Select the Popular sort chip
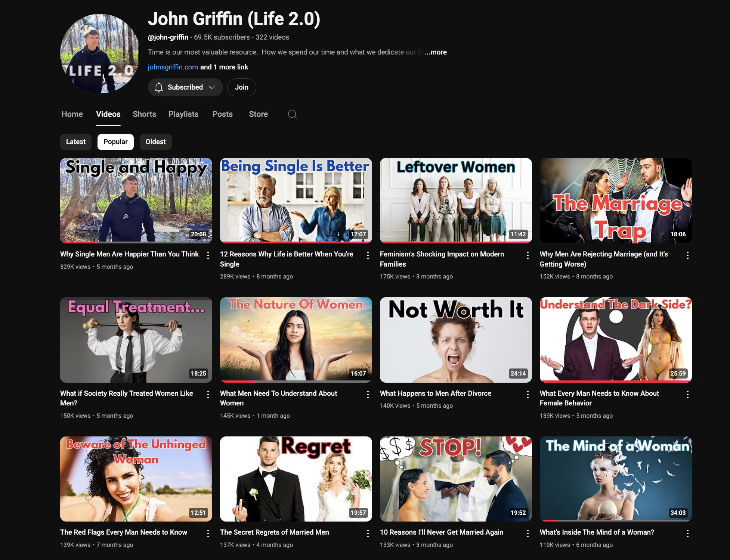The height and width of the screenshot is (560, 730). tap(115, 142)
